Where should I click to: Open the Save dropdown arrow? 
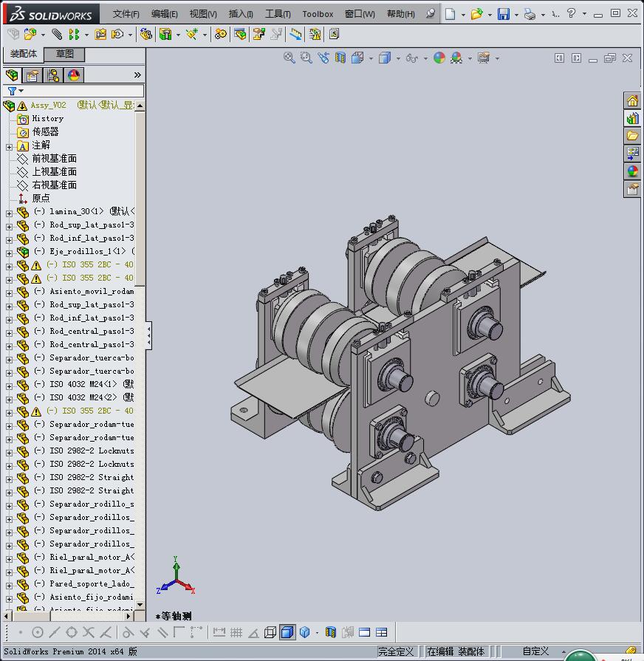[x=516, y=15]
